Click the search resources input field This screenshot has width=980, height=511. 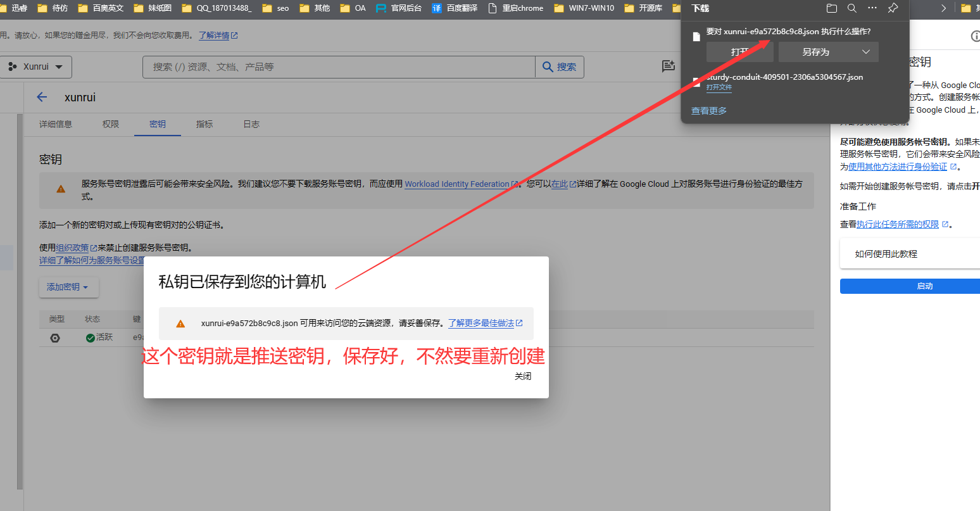point(339,66)
